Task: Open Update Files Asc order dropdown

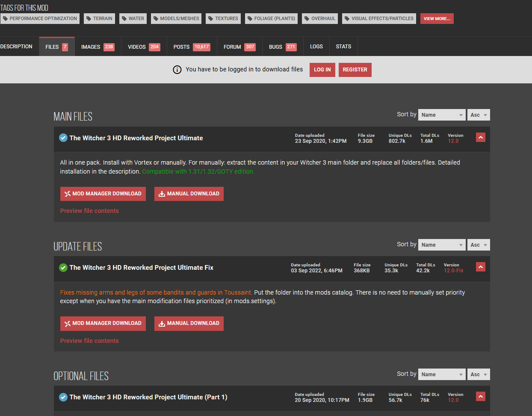Action: [x=479, y=245]
